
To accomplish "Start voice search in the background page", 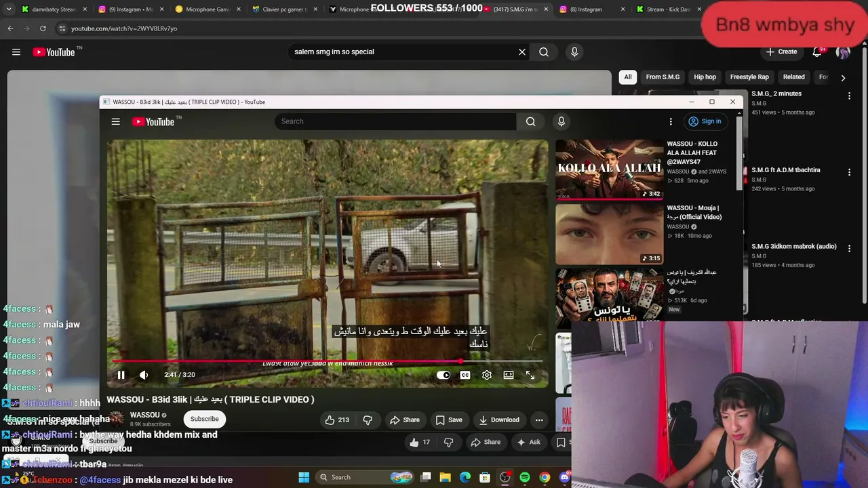I will coord(574,52).
